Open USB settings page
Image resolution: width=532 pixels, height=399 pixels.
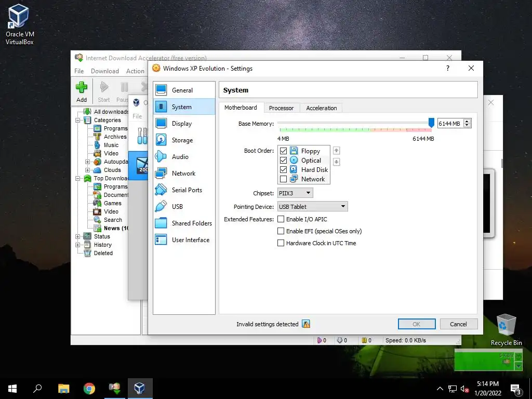pos(184,207)
